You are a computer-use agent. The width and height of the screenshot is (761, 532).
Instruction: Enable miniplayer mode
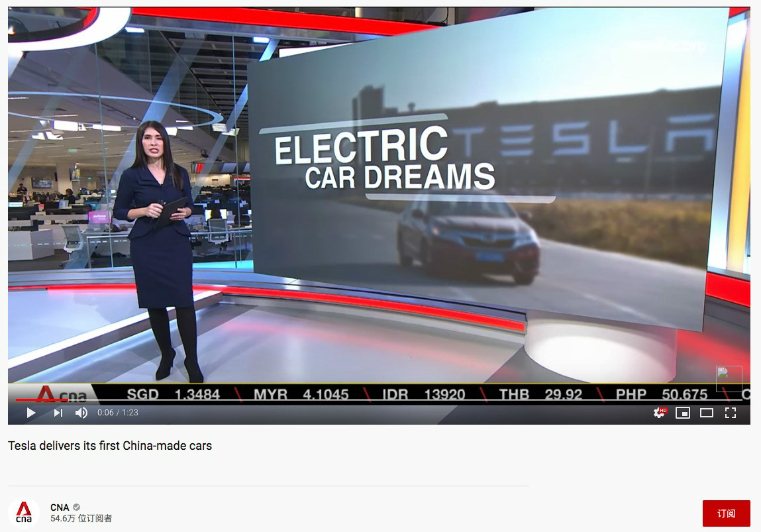click(x=683, y=413)
